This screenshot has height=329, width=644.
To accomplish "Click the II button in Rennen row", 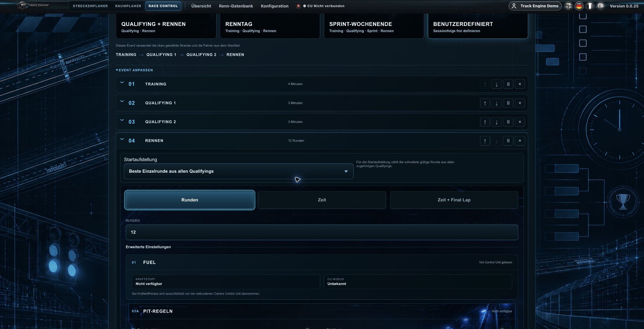I will click(x=508, y=141).
